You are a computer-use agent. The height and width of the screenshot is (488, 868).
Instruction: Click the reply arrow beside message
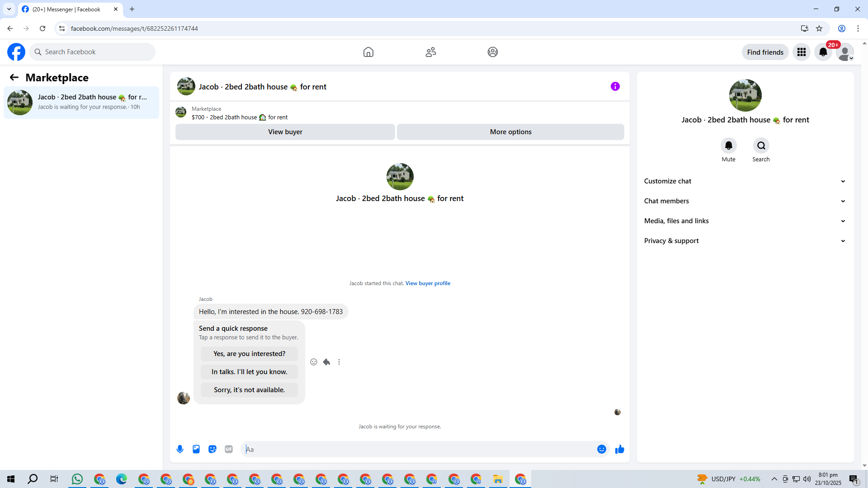pos(326,362)
